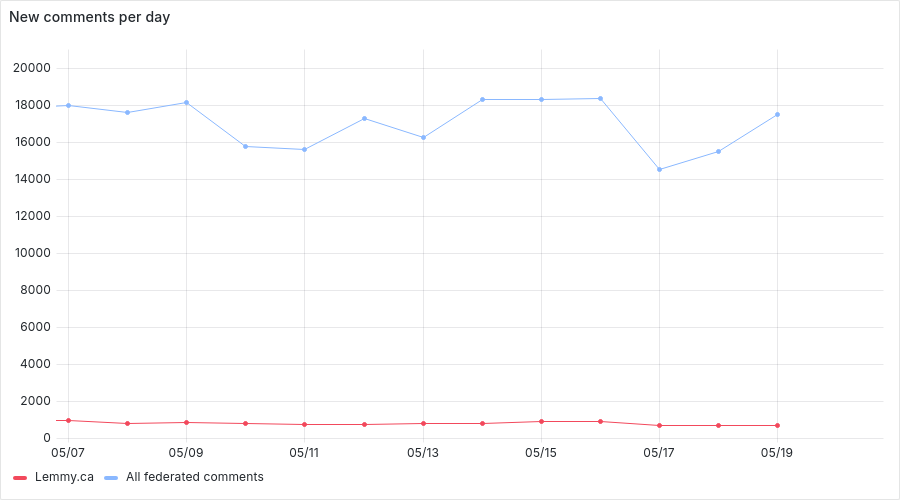The width and height of the screenshot is (900, 500).
Task: Click the red Lemmy.ca point at 05/15
Action: (541, 422)
